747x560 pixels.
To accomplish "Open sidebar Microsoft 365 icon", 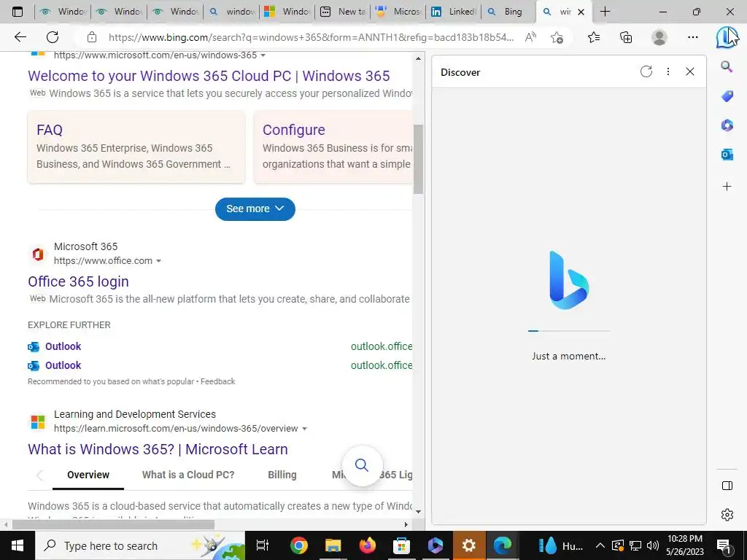I will coord(727,125).
